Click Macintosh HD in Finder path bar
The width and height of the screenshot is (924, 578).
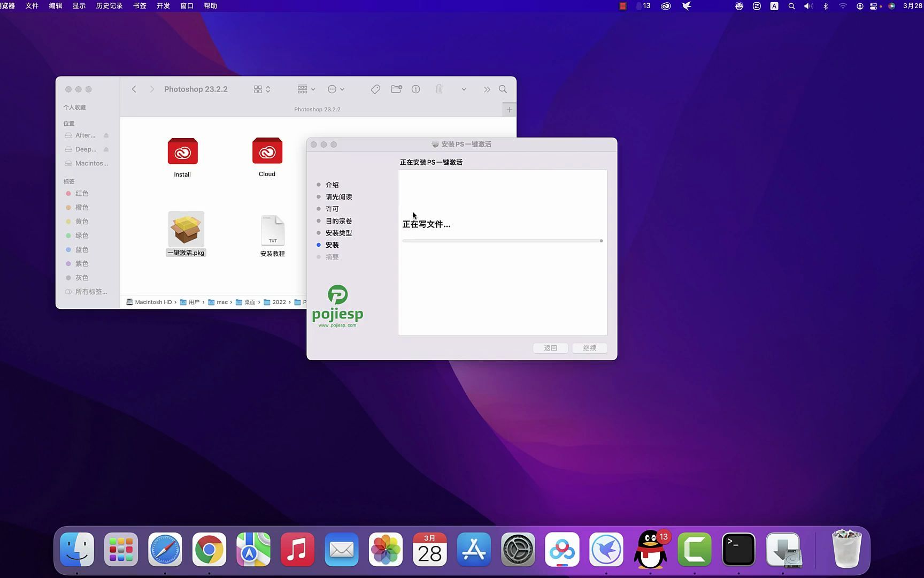(149, 302)
